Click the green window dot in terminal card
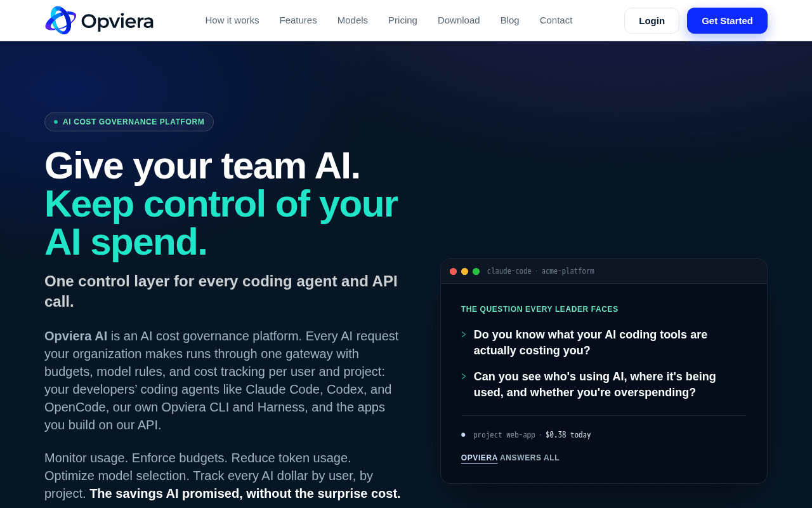812x508 pixels. 476,271
